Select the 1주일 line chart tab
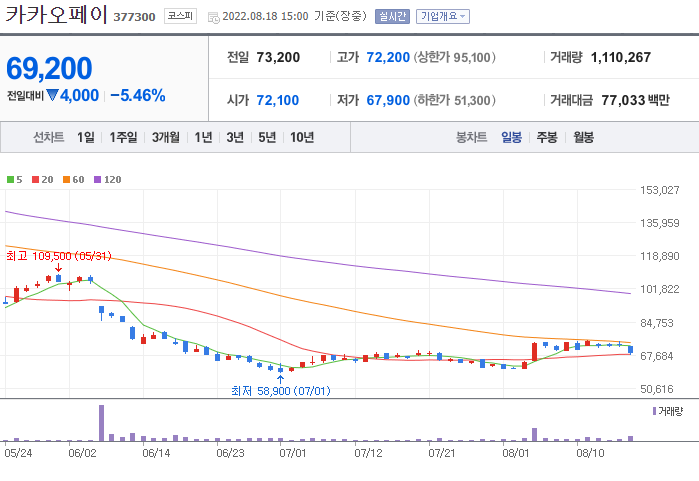699x481 pixels. coord(123,137)
